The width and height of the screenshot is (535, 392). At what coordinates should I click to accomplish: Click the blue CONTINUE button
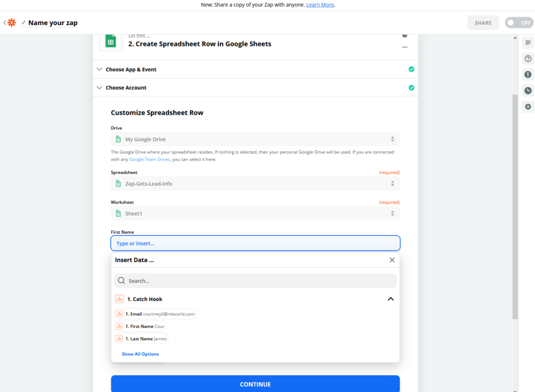click(255, 384)
